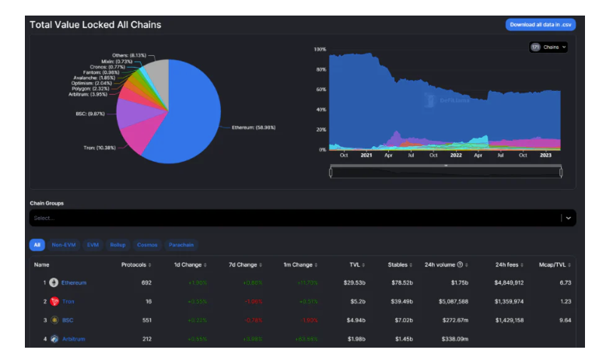606x364 pixels.
Task: Click Ethereum 24h fees $4,849,912
Action: [509, 282]
